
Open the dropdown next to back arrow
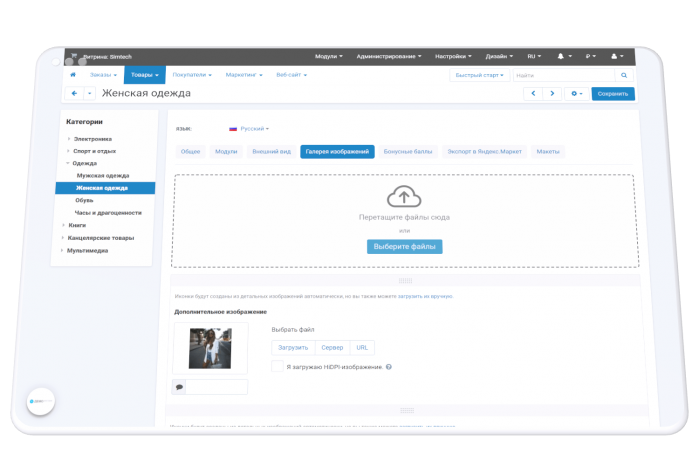89,93
